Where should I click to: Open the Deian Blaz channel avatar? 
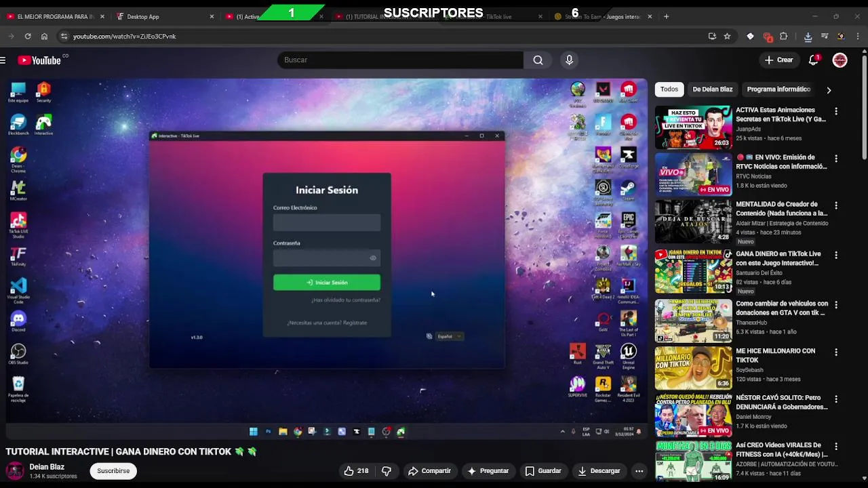(15, 470)
